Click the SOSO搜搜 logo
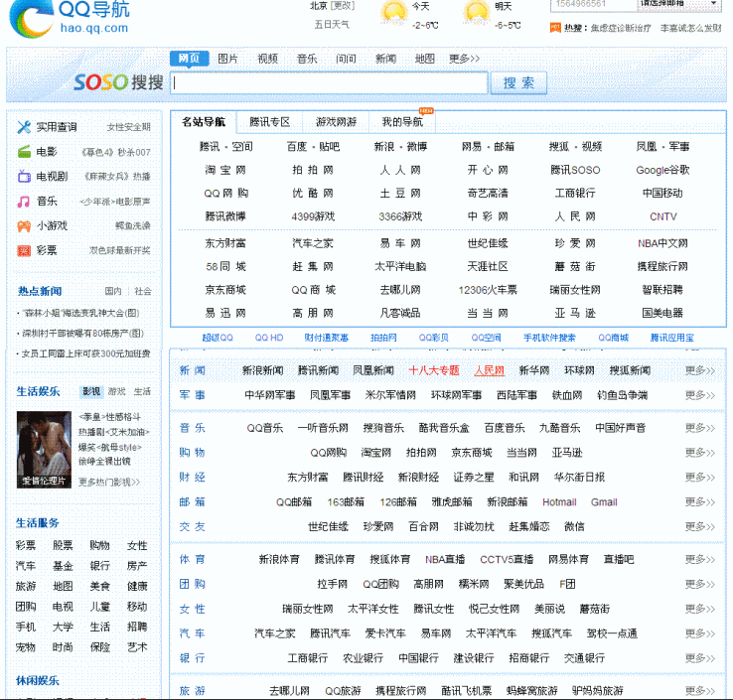Image resolution: width=733 pixels, height=700 pixels. 118,82
